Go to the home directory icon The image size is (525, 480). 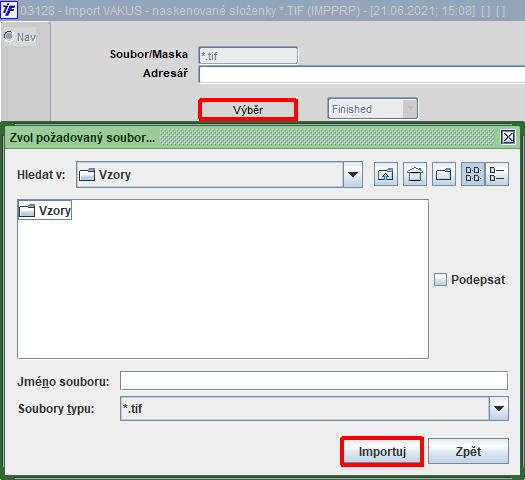pyautogui.click(x=415, y=174)
